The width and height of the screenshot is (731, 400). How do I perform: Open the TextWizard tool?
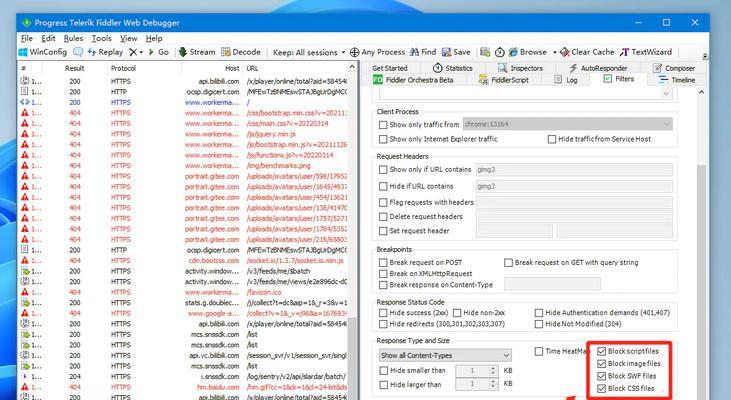click(646, 52)
